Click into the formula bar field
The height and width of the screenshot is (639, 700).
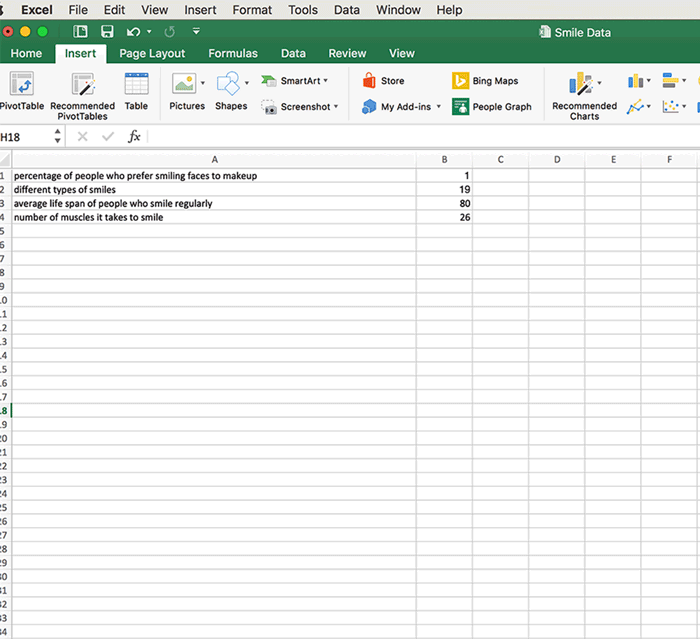click(x=423, y=136)
